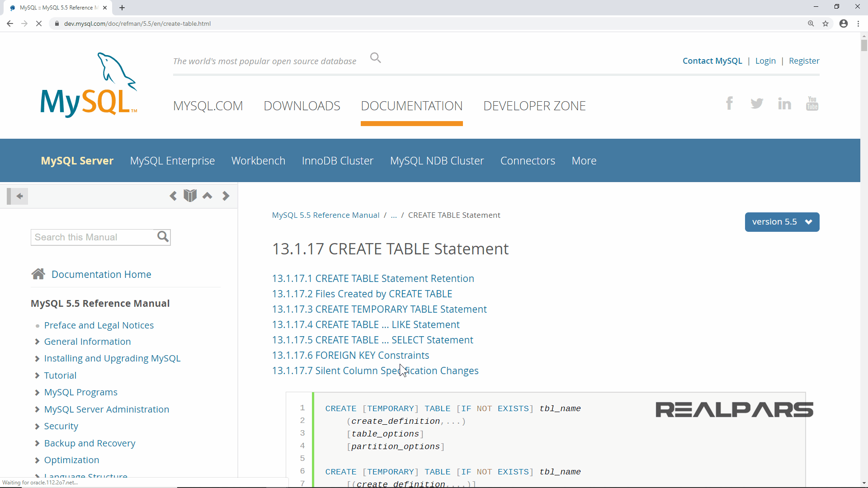Image resolution: width=868 pixels, height=488 pixels.
Task: Go up one level in manual
Action: [208, 196]
